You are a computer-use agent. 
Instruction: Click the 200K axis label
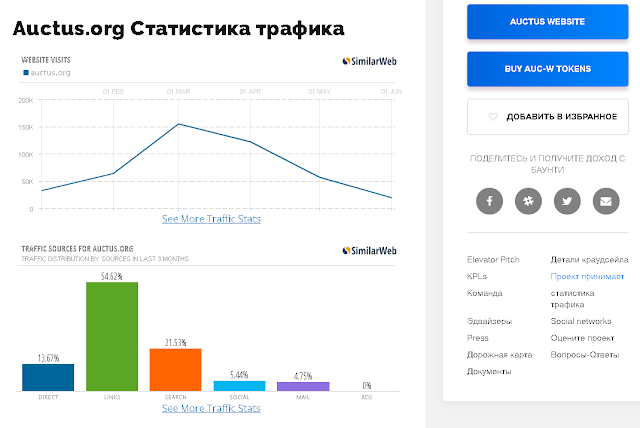pos(25,100)
